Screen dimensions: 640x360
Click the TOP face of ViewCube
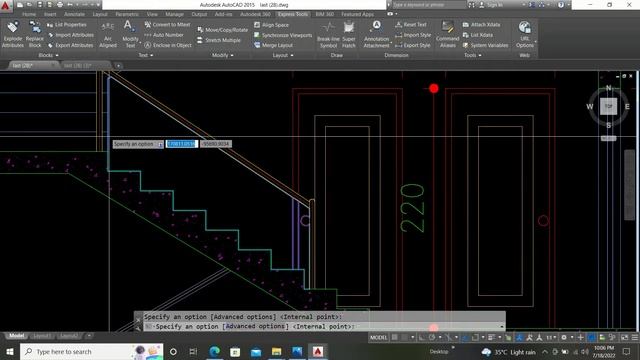(x=608, y=107)
